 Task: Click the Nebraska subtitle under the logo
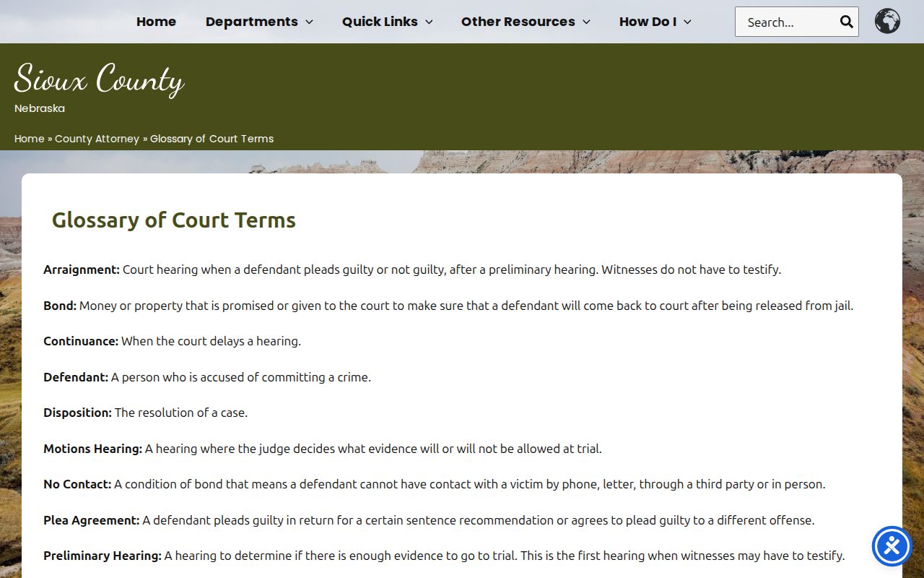(x=40, y=108)
